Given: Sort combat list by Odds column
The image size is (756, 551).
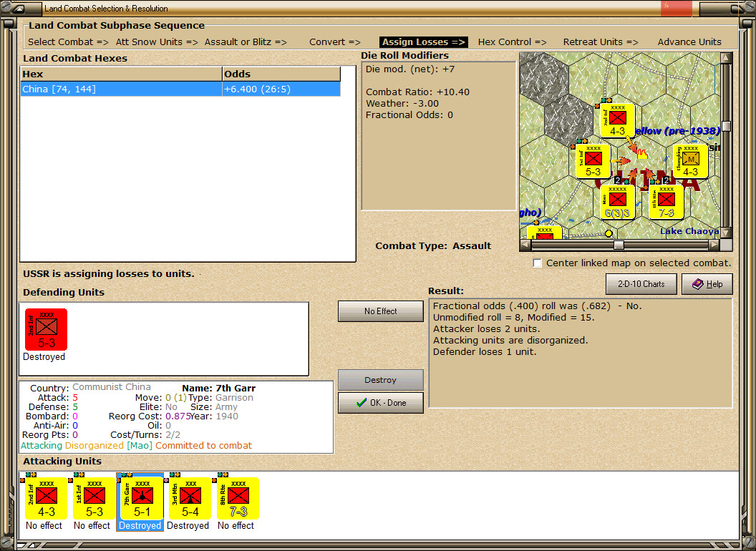Looking at the screenshot, I should [x=281, y=74].
